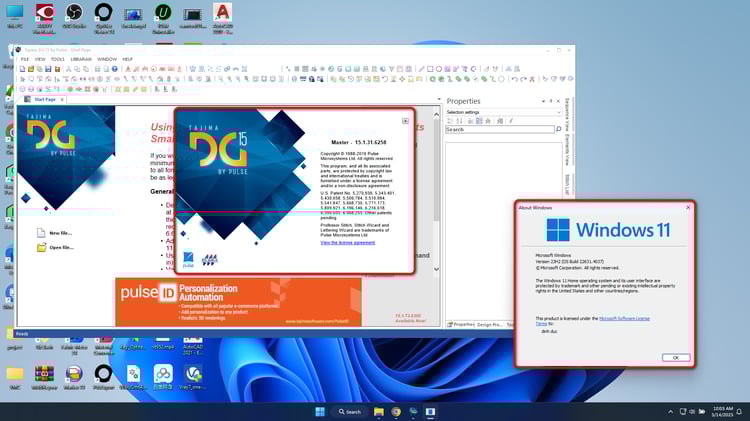Open the Windows Start menu
This screenshot has width=750, height=421.
320,411
